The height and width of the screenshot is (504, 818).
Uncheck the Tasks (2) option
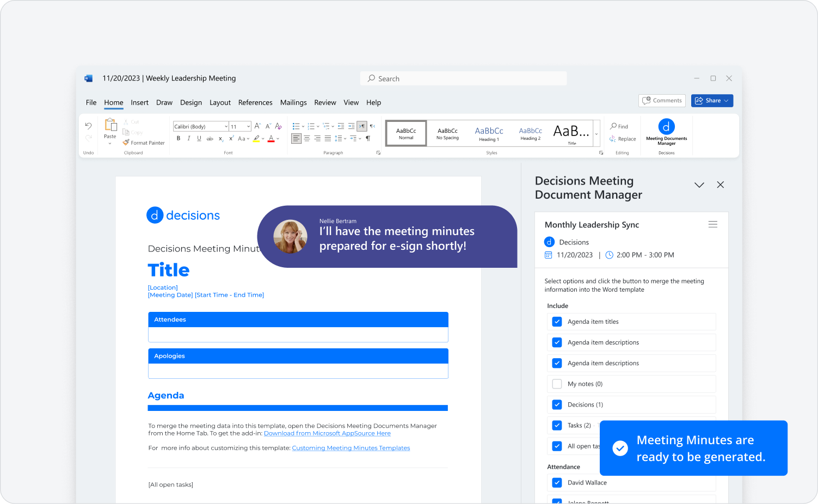(557, 425)
